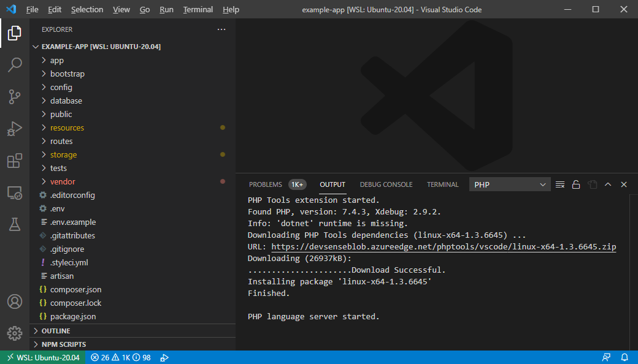
Task: Open the artisan file
Action: (133, 276)
